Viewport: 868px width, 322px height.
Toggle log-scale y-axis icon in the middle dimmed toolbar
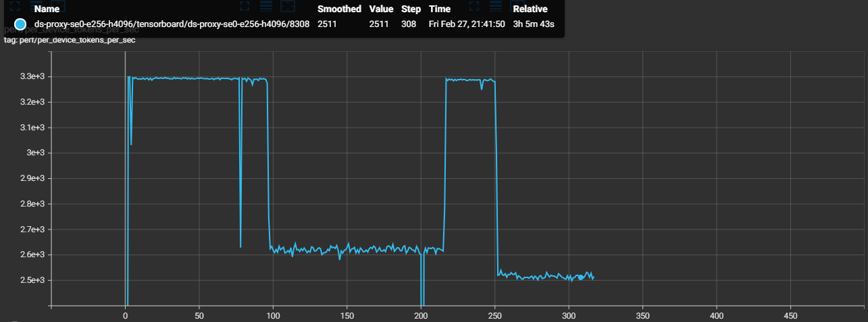(266, 7)
